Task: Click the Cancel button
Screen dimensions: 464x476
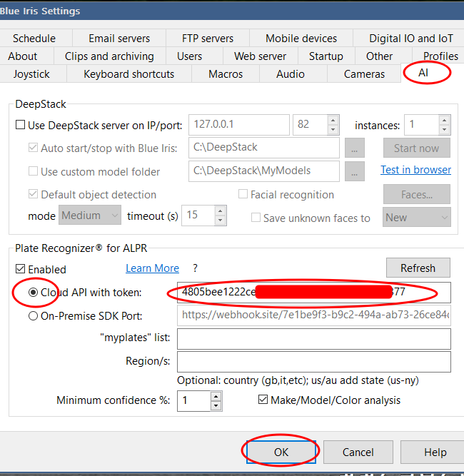Action: pos(358,452)
